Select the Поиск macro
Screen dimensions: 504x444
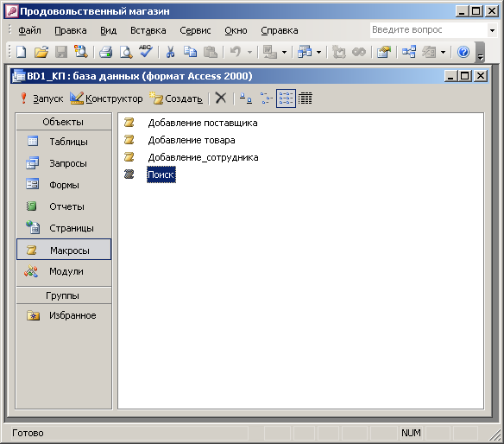161,174
